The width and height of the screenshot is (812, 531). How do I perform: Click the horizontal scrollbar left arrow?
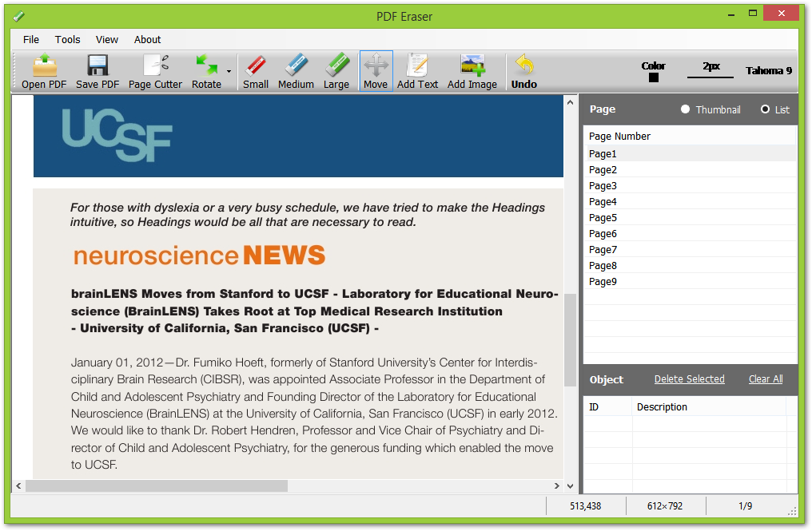(18, 486)
